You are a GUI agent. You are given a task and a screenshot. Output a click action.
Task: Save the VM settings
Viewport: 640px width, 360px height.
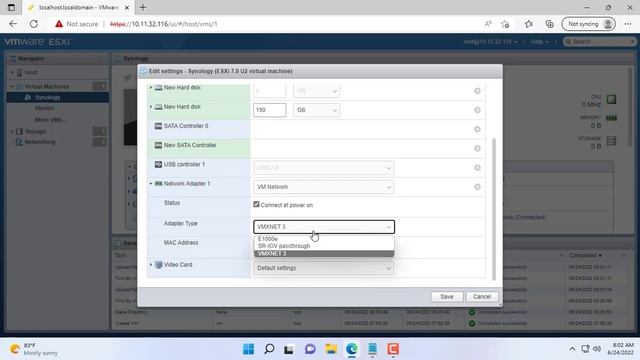pyautogui.click(x=447, y=297)
